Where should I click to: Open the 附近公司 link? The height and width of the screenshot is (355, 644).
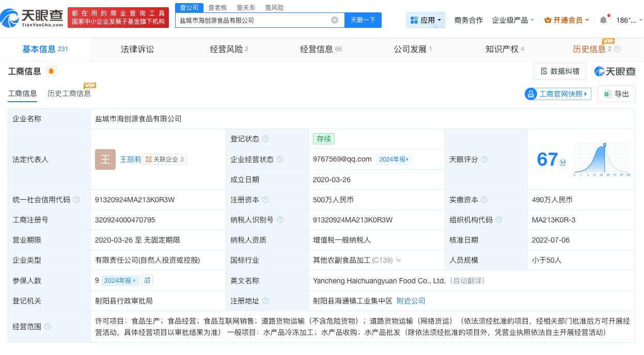pyautogui.click(x=411, y=300)
